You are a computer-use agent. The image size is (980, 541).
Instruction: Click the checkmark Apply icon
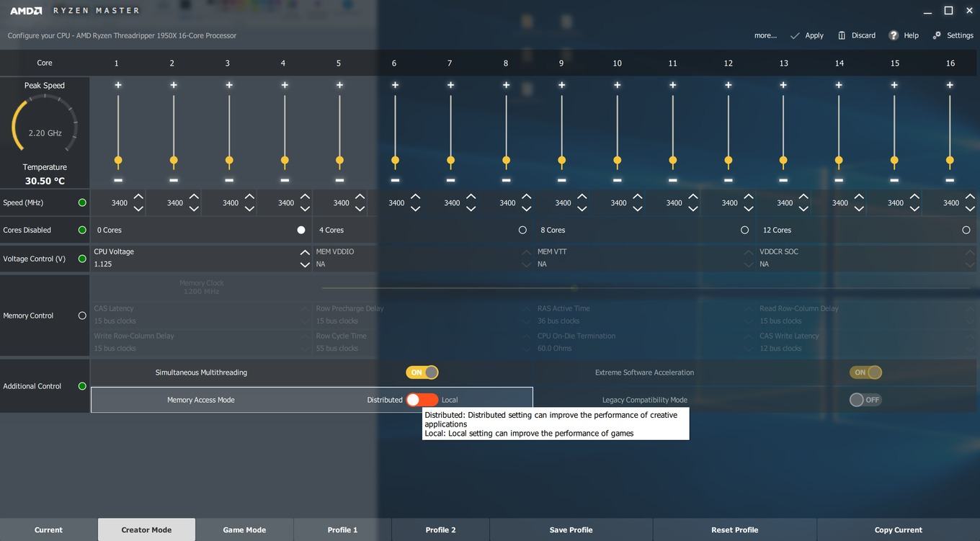click(795, 35)
